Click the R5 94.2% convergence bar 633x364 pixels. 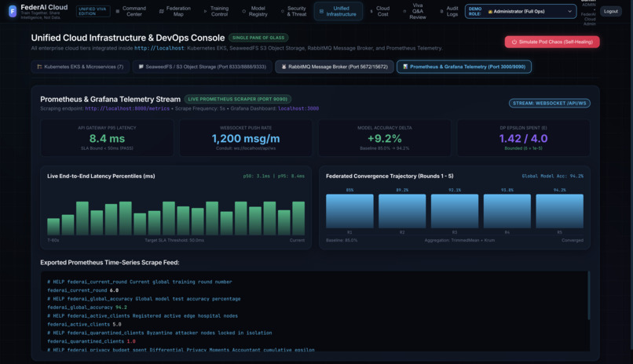click(559, 211)
